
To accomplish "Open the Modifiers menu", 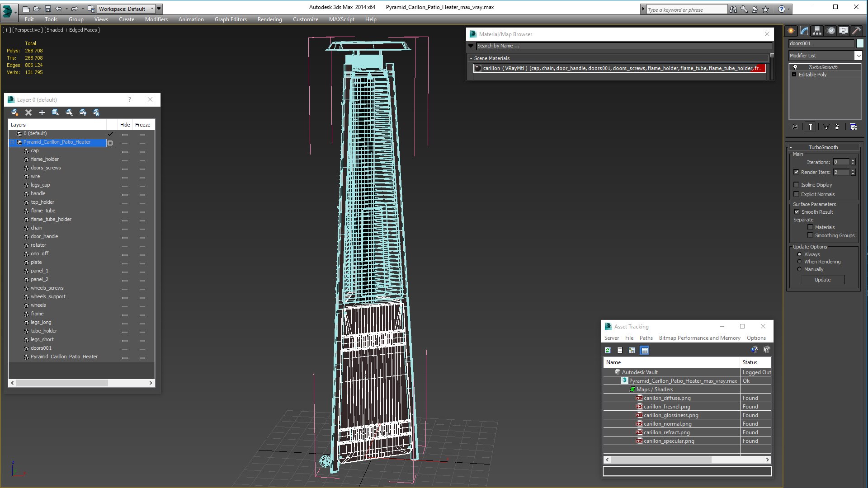I will pyautogui.click(x=156, y=19).
